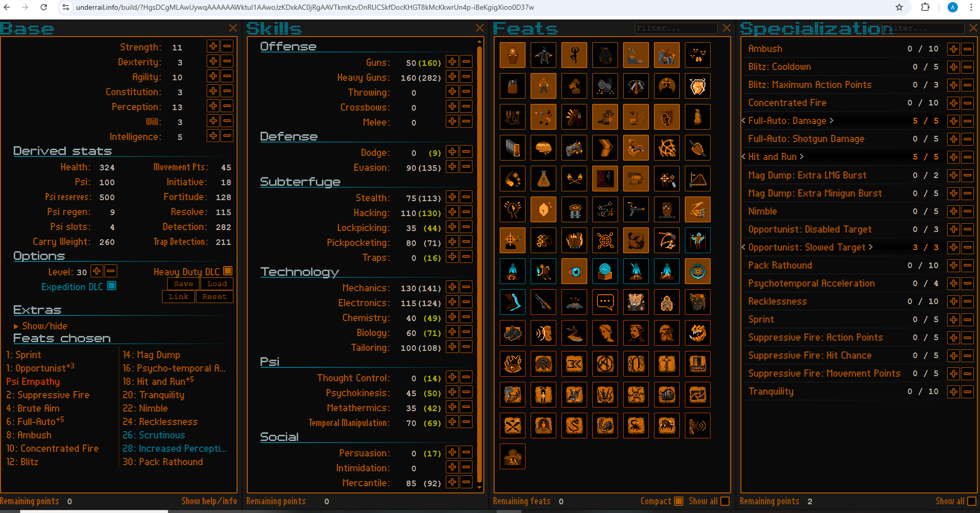Click the flaming eye feat icon
This screenshot has height=513, width=980.
pos(513,364)
